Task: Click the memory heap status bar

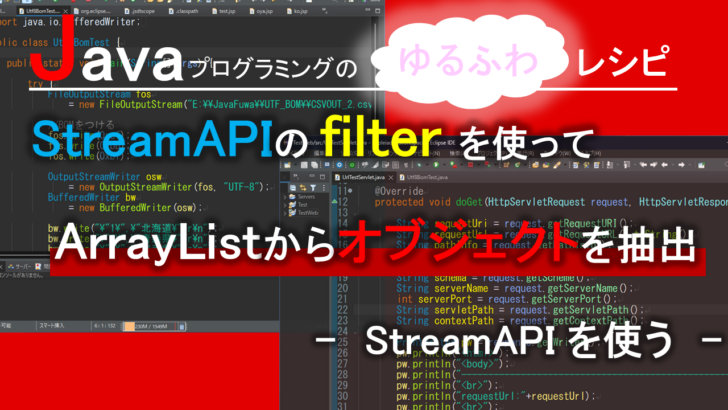Action: click(x=150, y=326)
